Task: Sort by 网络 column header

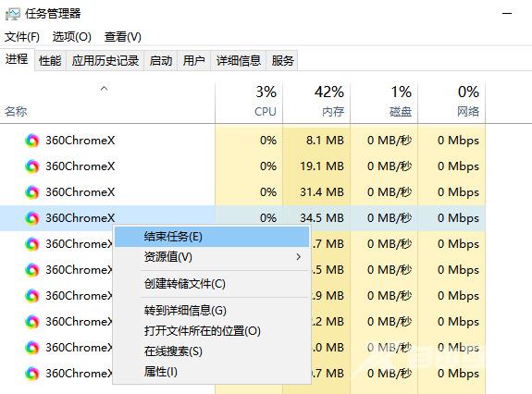Action: (452, 103)
